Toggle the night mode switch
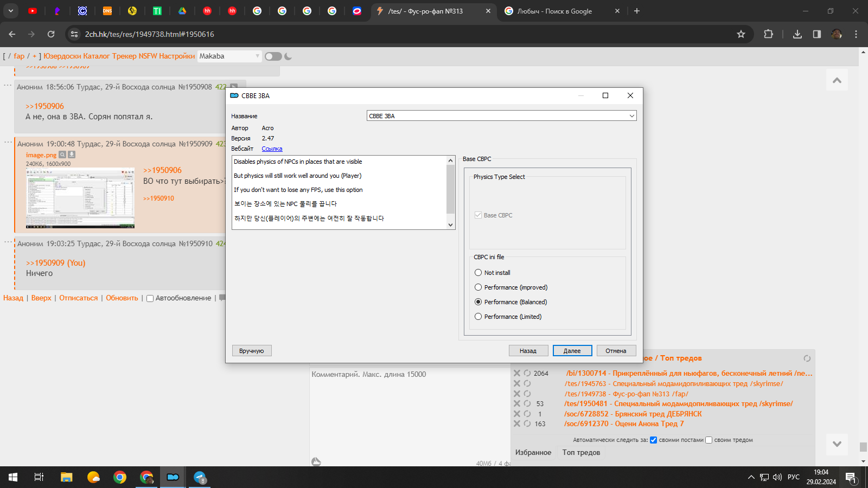 tap(273, 56)
